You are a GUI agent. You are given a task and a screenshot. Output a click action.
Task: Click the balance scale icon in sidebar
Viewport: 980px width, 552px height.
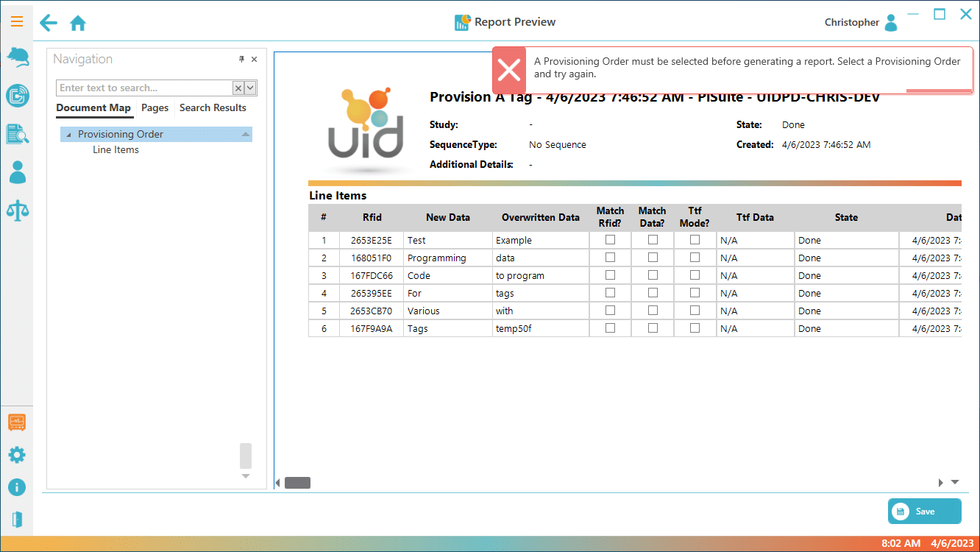[17, 210]
